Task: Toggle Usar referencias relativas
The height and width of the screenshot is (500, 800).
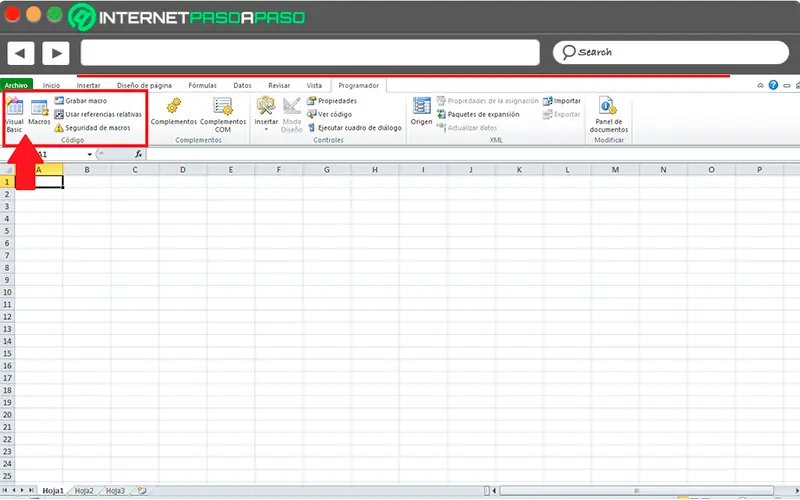Action: (x=98, y=114)
